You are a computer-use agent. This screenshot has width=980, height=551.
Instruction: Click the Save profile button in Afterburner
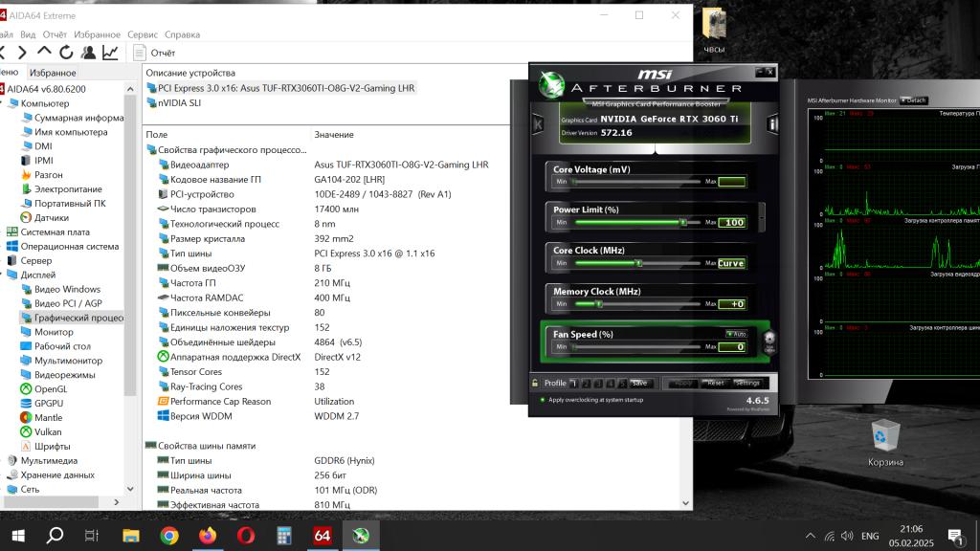[639, 383]
